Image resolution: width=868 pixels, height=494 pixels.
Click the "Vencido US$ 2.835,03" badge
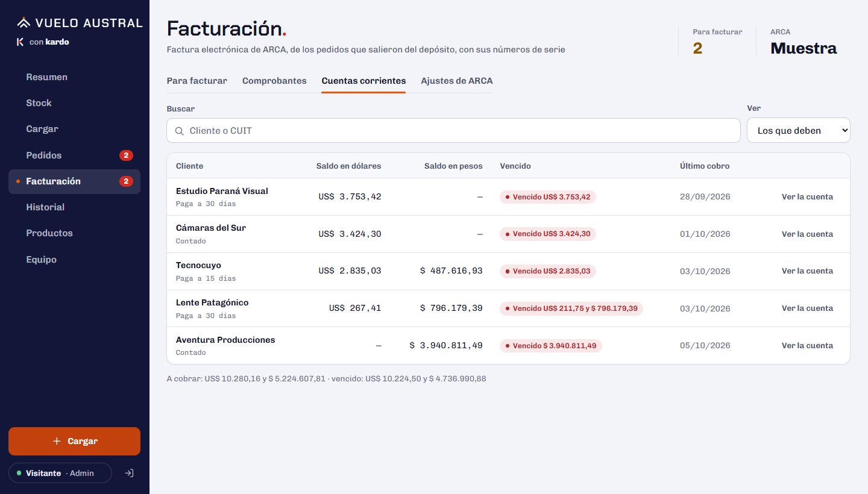(x=548, y=271)
